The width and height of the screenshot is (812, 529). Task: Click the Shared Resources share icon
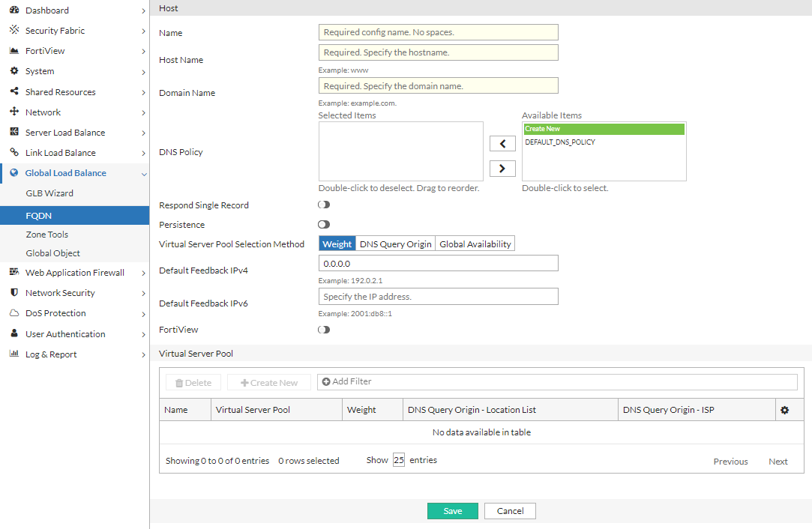coord(13,92)
